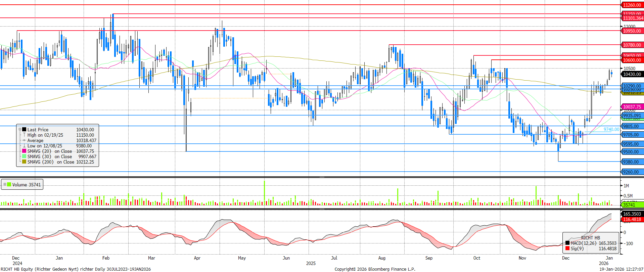Select the olive SMAVG (200) color swatch
This screenshot has width=644, height=272.
pyautogui.click(x=24, y=162)
